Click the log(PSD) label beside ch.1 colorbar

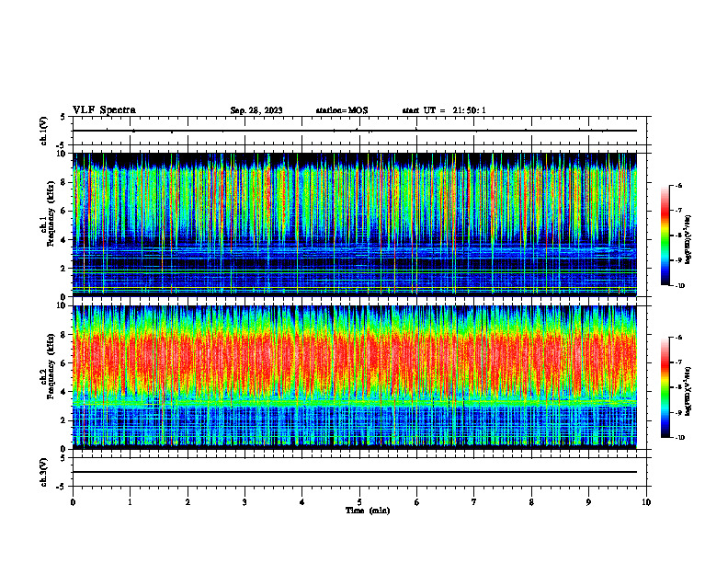coord(688,240)
